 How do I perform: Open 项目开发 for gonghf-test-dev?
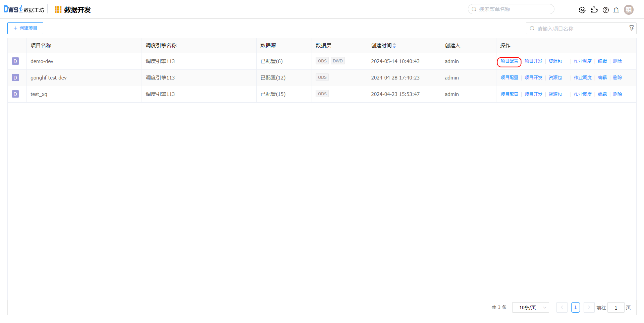[533, 78]
